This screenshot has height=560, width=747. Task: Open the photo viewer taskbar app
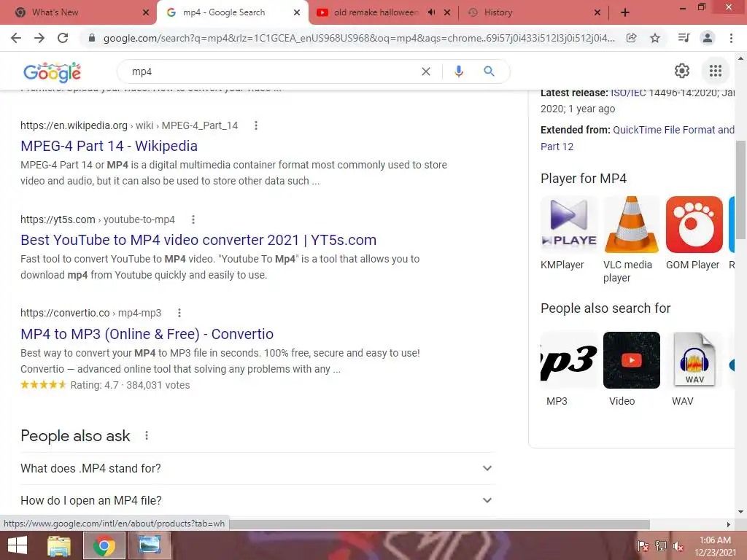pyautogui.click(x=149, y=545)
